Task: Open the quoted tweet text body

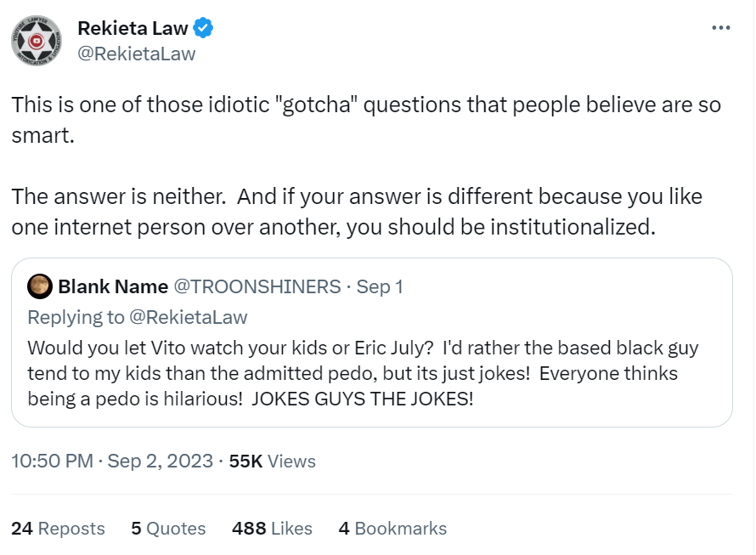Action: point(363,373)
